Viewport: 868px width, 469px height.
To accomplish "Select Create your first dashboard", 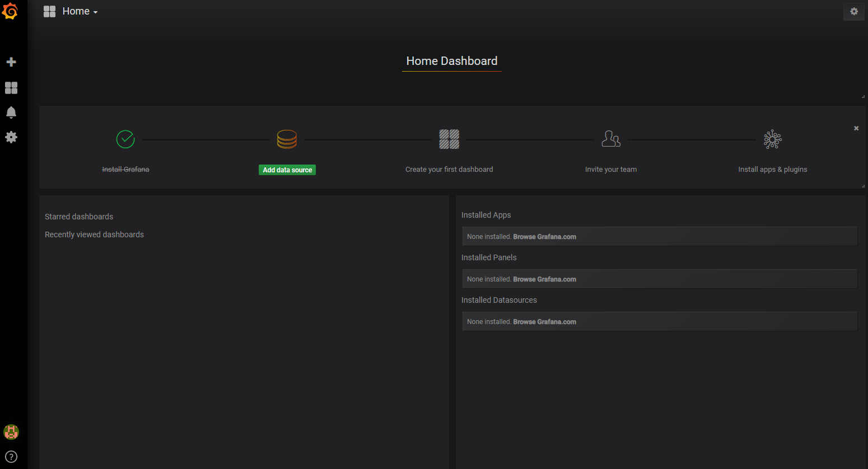I will pos(449,170).
